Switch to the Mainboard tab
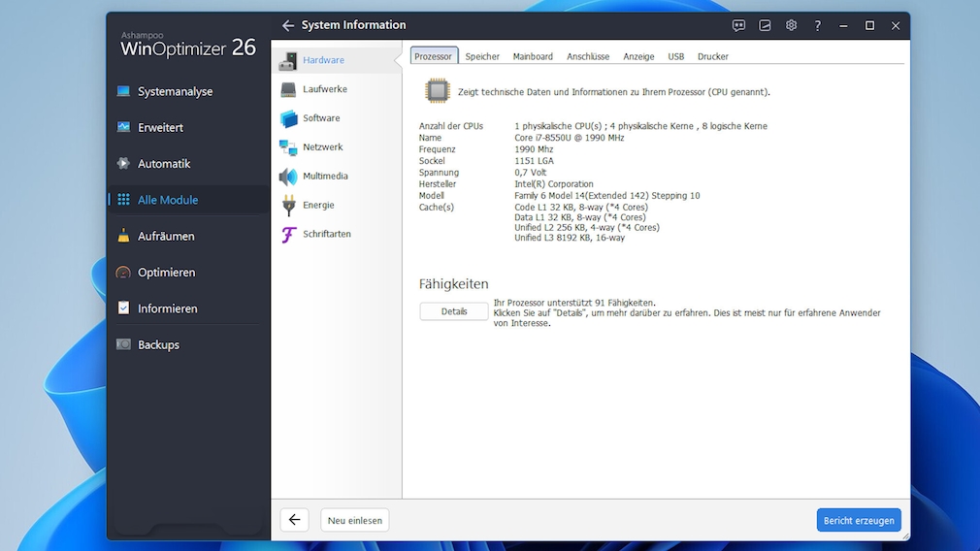Screen dimensions: 980x551 coord(533,56)
